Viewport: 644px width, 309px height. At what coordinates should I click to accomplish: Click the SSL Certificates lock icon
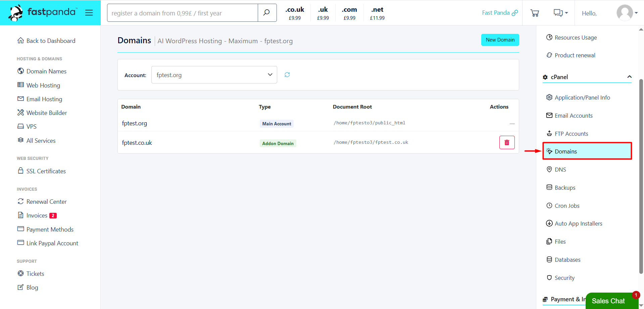[20, 171]
